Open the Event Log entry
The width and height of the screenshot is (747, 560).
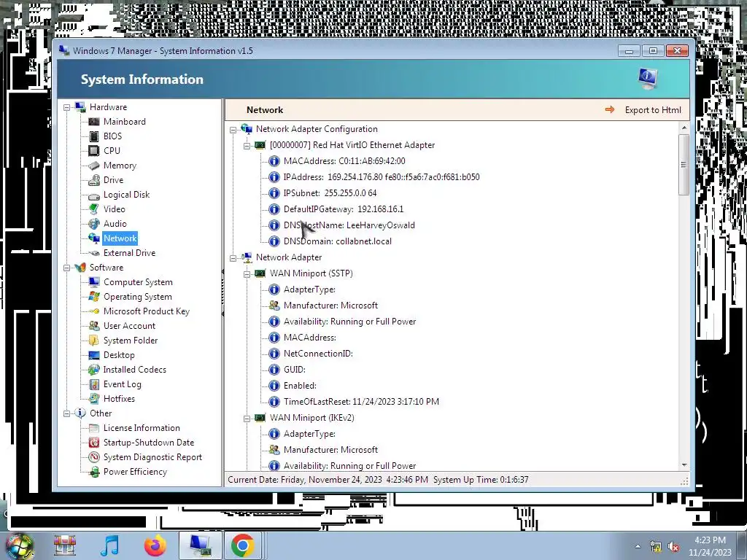click(122, 384)
